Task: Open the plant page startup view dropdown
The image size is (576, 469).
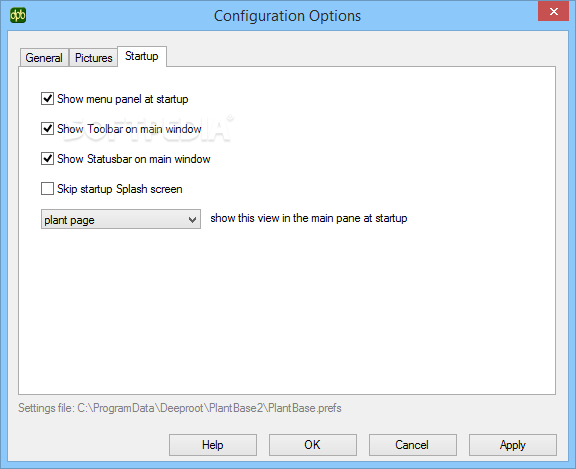Action: (x=121, y=219)
